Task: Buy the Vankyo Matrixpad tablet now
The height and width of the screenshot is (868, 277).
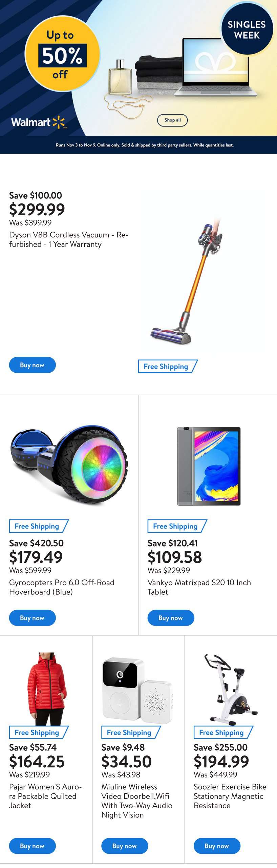Action: coord(171,618)
